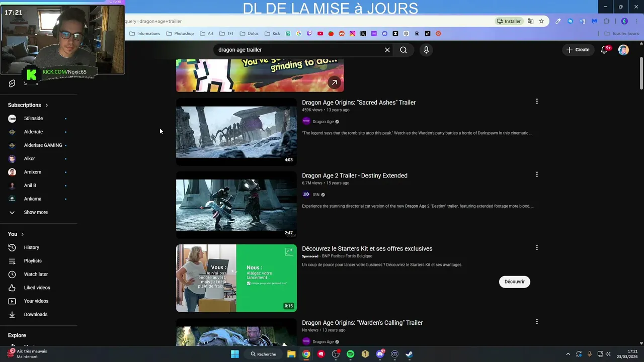The width and height of the screenshot is (644, 362).
Task: Open options for Warden's Calling Trailer
Action: pyautogui.click(x=537, y=321)
